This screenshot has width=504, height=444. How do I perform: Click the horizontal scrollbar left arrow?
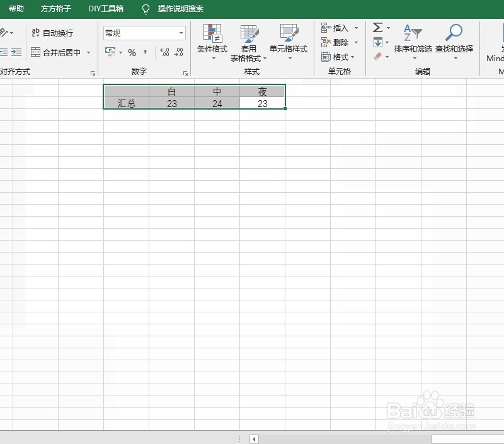coord(254,439)
